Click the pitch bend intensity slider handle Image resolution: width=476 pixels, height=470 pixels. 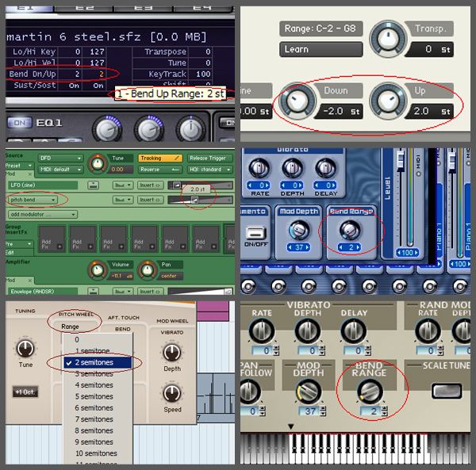[194, 200]
